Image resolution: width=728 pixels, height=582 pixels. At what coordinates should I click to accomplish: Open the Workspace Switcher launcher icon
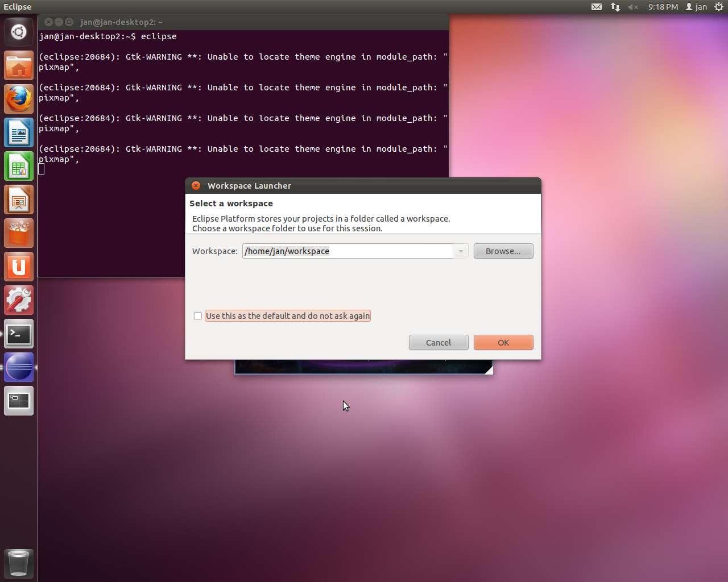19,401
